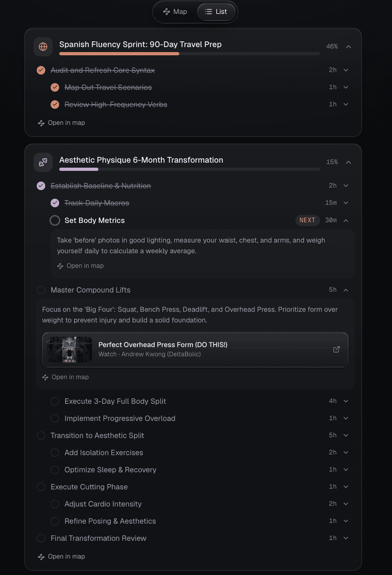Uncheck Audit and Refresh Core Syntax
392x575 pixels.
(x=41, y=70)
